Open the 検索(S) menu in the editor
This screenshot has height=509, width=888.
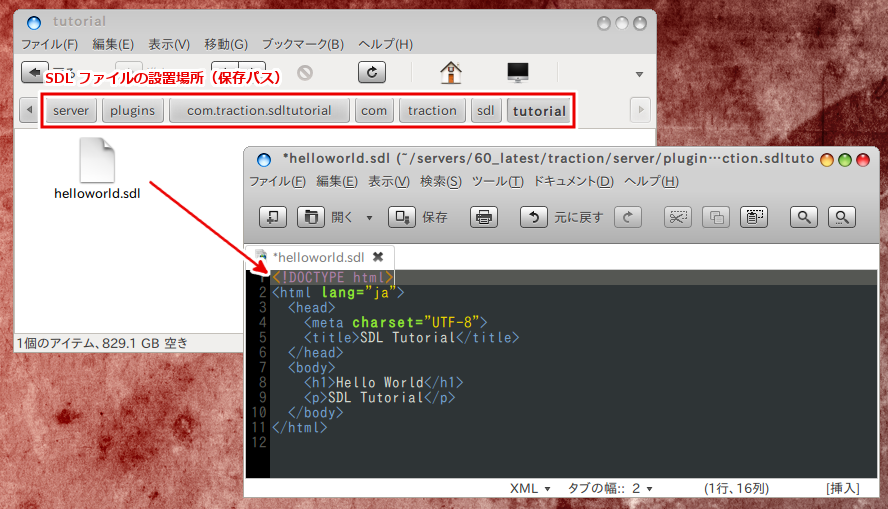coord(441,181)
